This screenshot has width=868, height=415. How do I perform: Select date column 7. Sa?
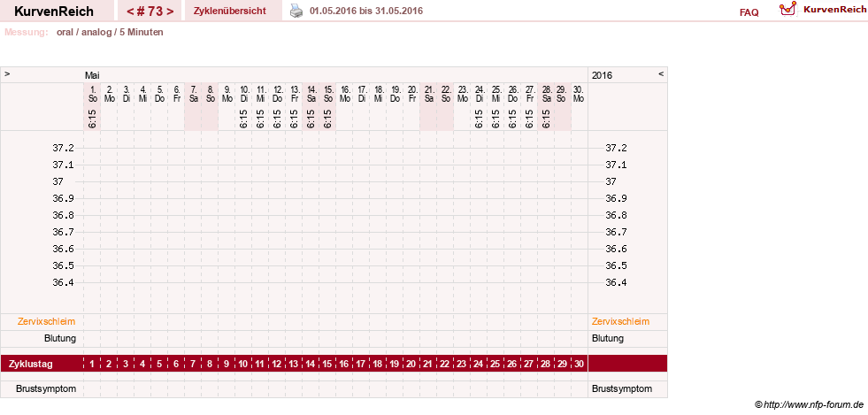194,94
